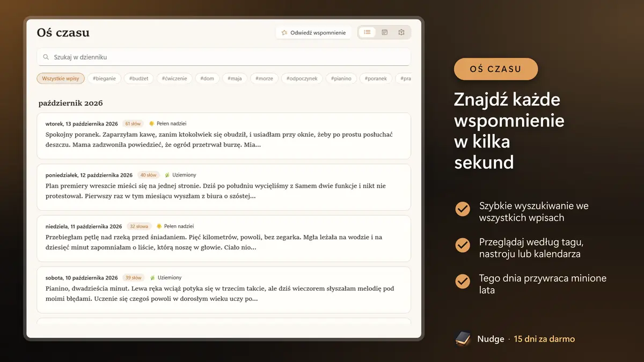The width and height of the screenshot is (644, 362).
Task: Filter by the #dom tag
Action: pyautogui.click(x=207, y=78)
